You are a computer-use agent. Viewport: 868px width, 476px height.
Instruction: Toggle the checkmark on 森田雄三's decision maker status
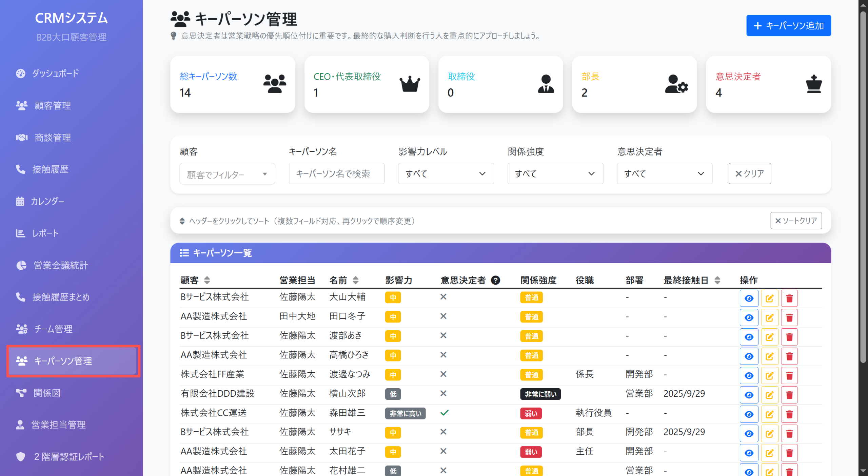(444, 413)
